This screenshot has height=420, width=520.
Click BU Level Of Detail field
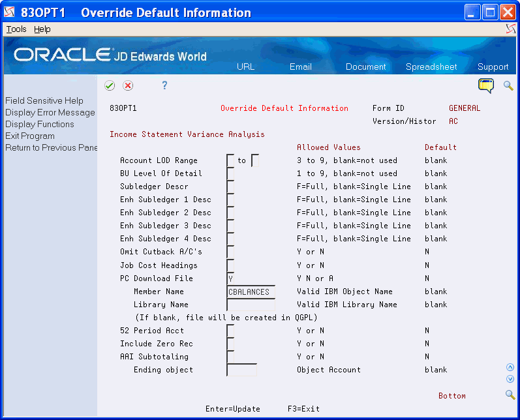pyautogui.click(x=230, y=173)
